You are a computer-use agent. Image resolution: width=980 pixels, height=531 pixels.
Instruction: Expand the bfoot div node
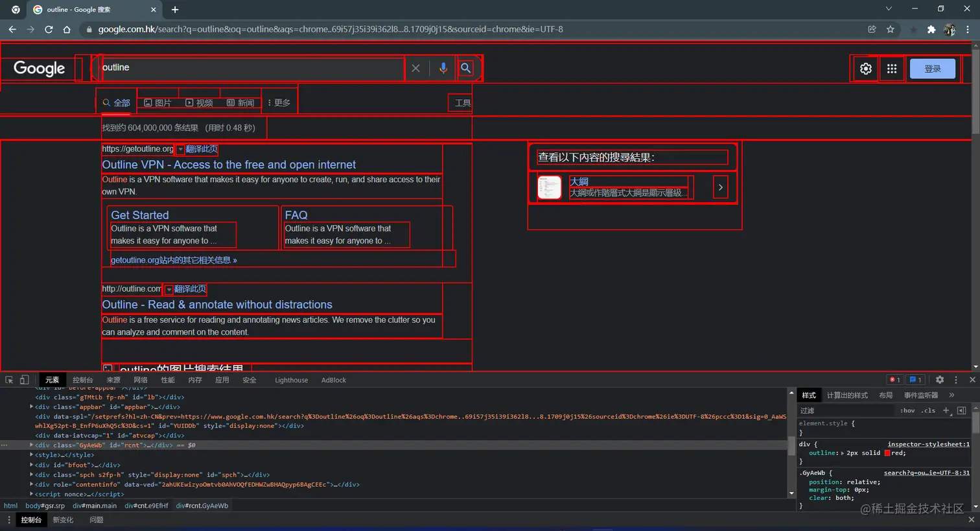32,465
